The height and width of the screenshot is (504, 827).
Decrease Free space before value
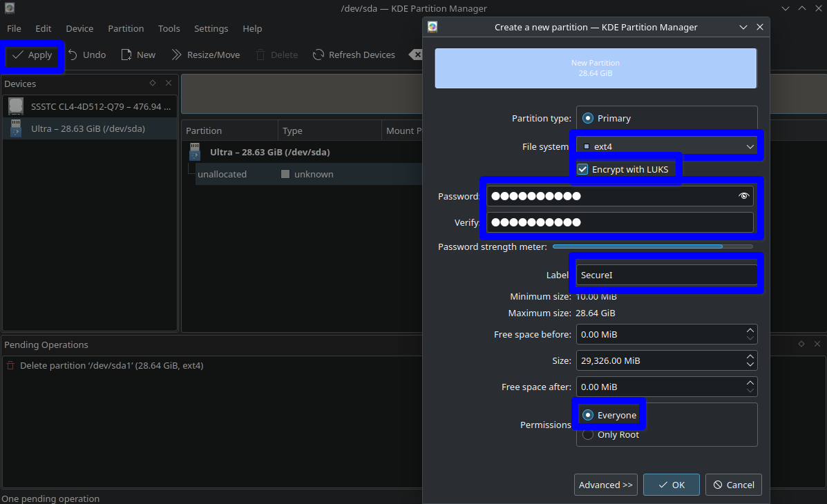coord(750,338)
